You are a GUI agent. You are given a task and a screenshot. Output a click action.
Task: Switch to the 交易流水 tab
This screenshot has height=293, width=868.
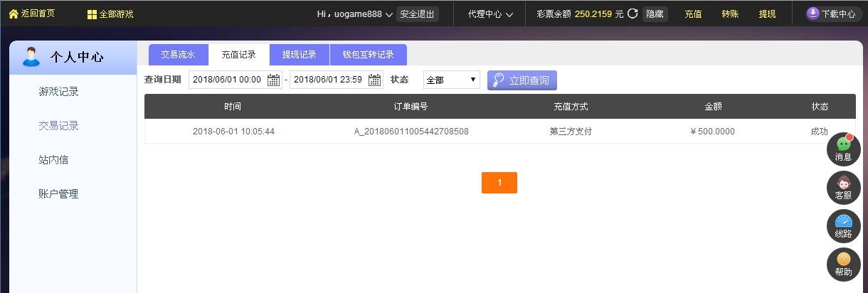point(178,55)
